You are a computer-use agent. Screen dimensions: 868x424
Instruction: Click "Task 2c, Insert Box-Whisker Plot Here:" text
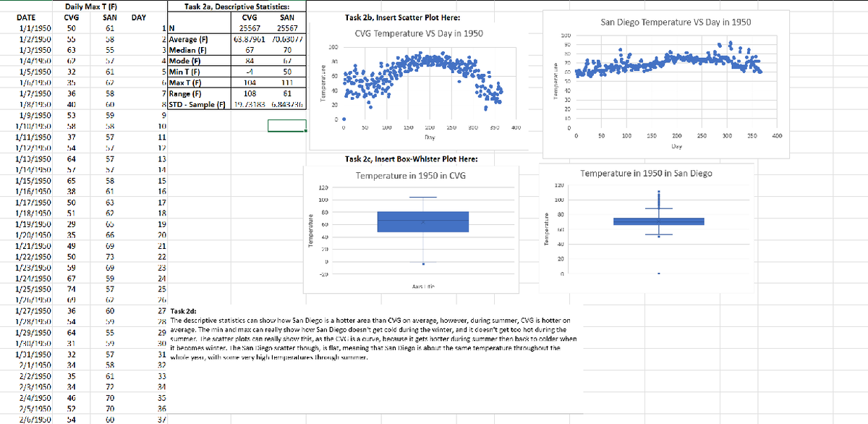pyautogui.click(x=410, y=158)
